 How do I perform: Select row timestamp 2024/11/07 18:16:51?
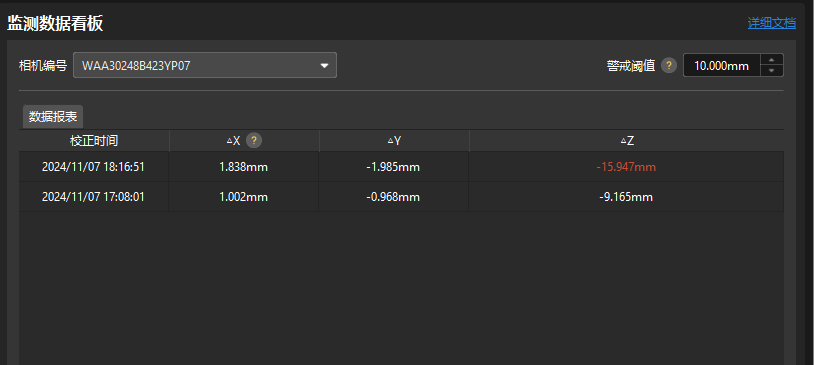[x=93, y=167]
